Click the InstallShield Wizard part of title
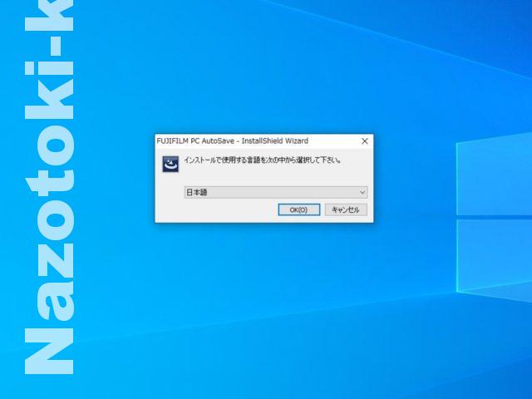The height and width of the screenshot is (399, 532). pyautogui.click(x=278, y=141)
